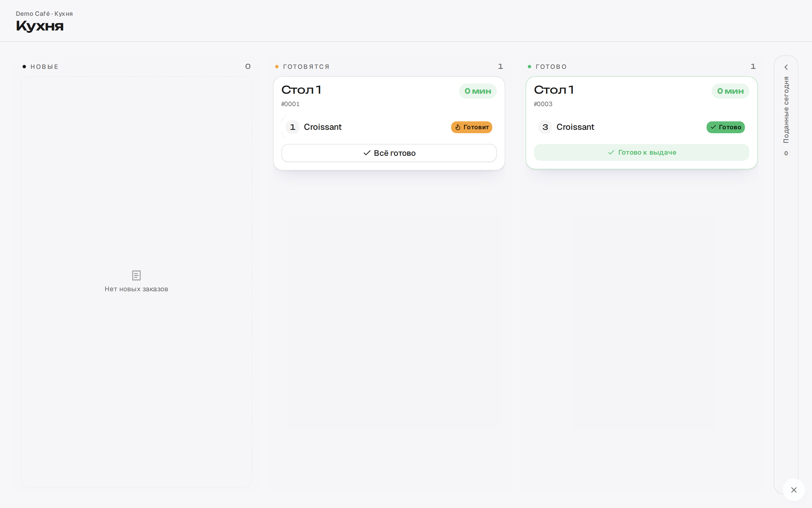
Task: Click the "0 мин" timer on order #0003
Action: click(730, 91)
